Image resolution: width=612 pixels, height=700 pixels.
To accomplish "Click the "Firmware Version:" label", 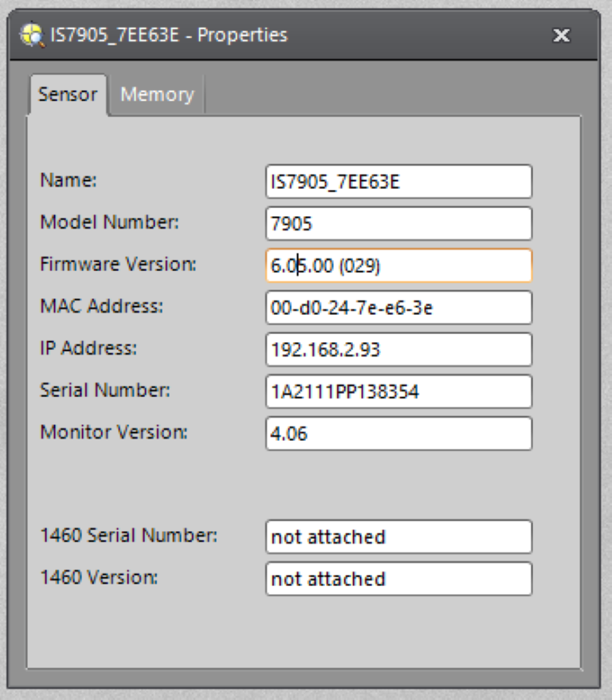I will pyautogui.click(x=118, y=264).
